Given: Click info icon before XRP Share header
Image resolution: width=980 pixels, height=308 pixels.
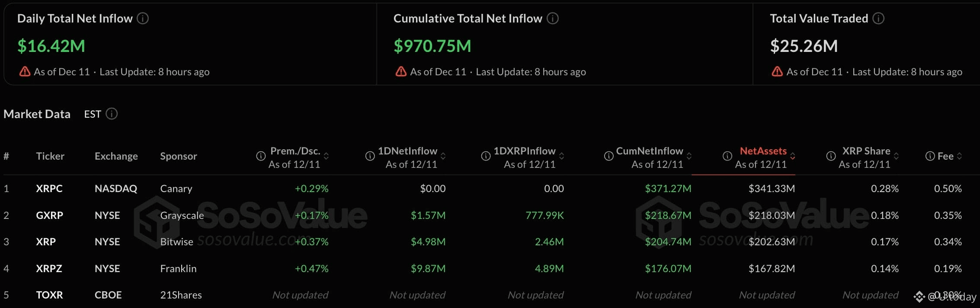Looking at the screenshot, I should click(831, 156).
